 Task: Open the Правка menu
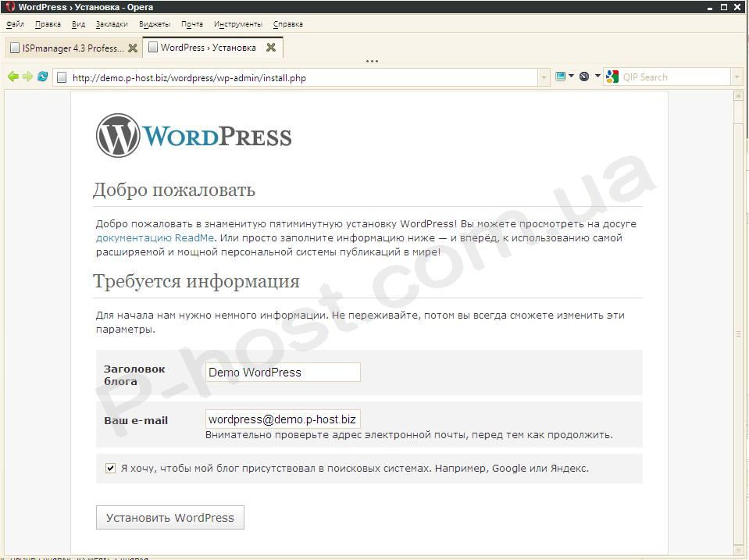pos(48,24)
